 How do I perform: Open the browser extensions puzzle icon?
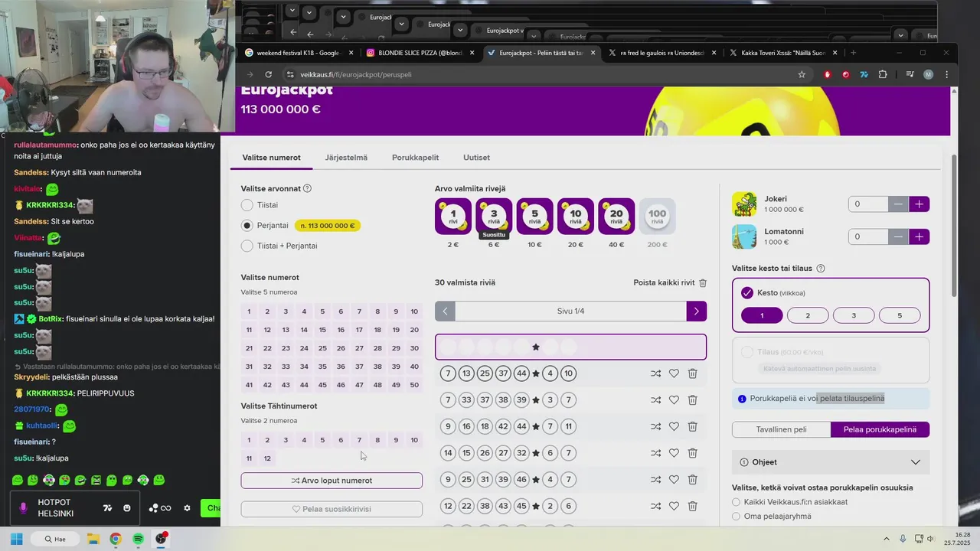click(883, 74)
